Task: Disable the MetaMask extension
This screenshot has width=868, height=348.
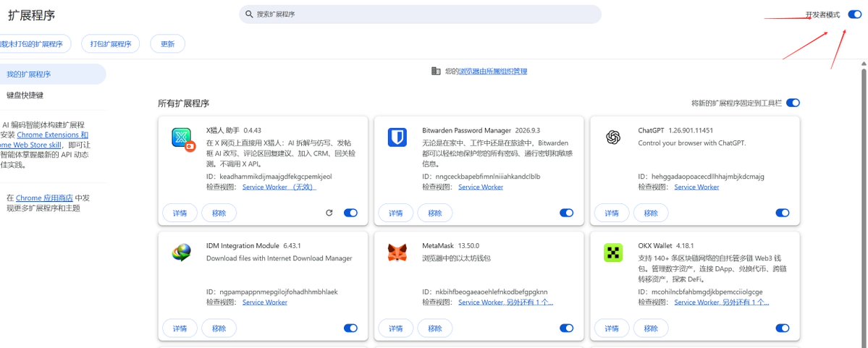Action: 566,328
